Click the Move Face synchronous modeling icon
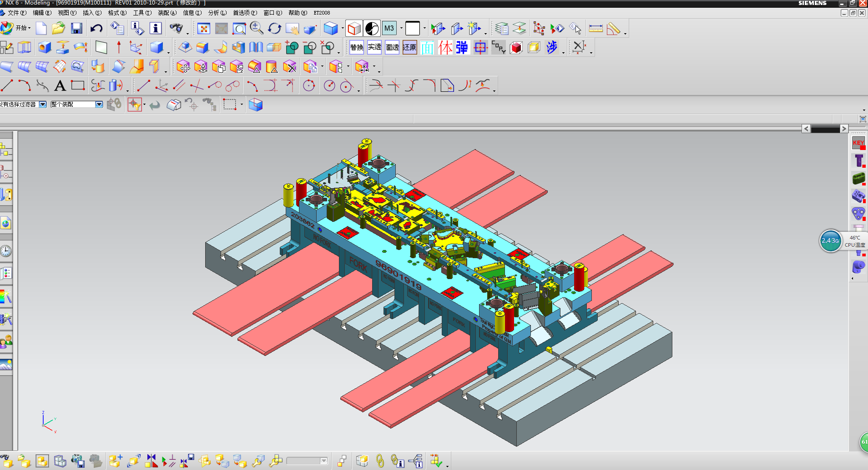 coord(183,67)
